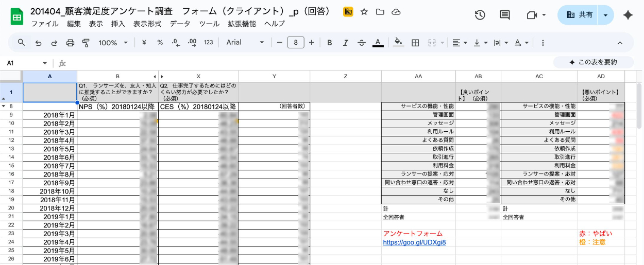644x265 pixels.
Task: Open the comments panel icon
Action: (505, 15)
